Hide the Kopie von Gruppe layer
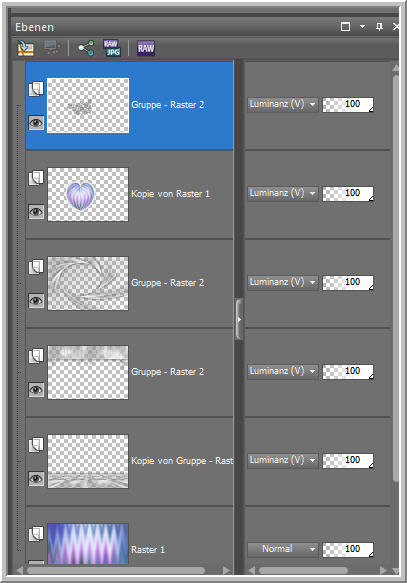Viewport: 407px width, 583px height. pyautogui.click(x=36, y=479)
